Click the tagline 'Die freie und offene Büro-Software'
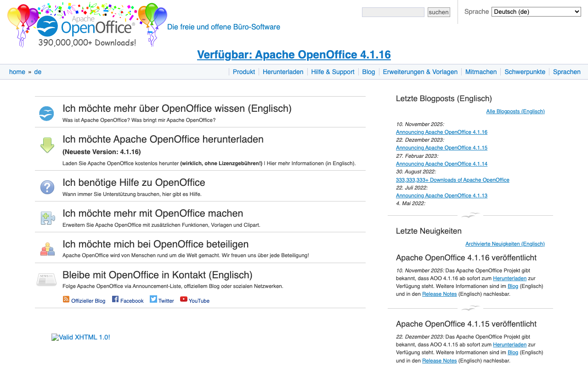 (x=224, y=27)
